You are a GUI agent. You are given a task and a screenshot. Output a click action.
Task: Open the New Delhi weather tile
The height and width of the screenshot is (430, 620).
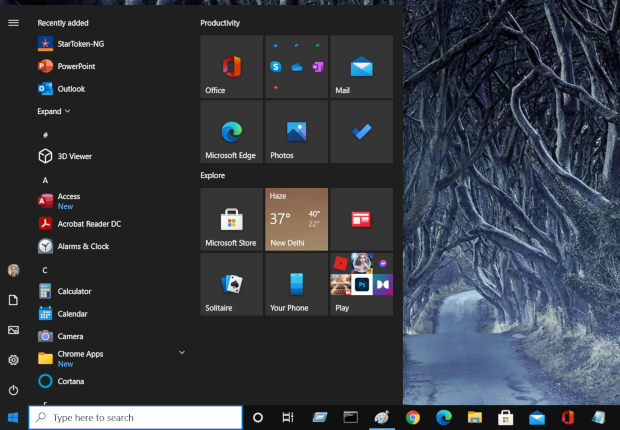pyautogui.click(x=296, y=219)
